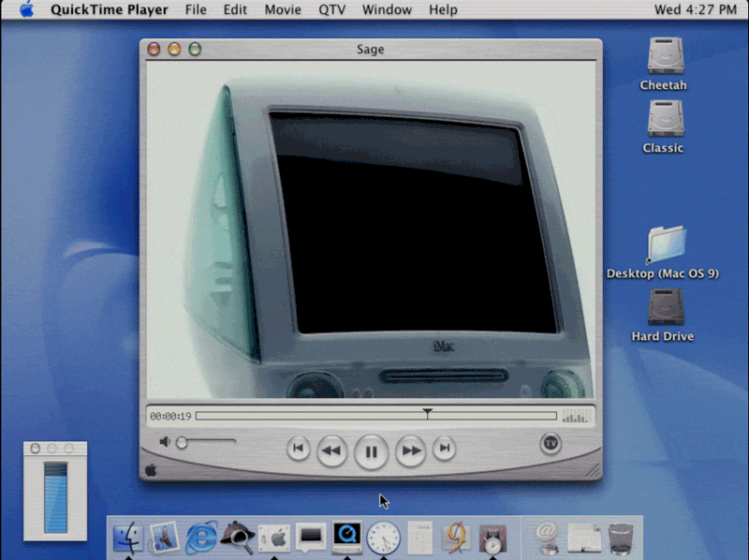
Task: Minimize the Sage window with yellow button
Action: [x=174, y=49]
